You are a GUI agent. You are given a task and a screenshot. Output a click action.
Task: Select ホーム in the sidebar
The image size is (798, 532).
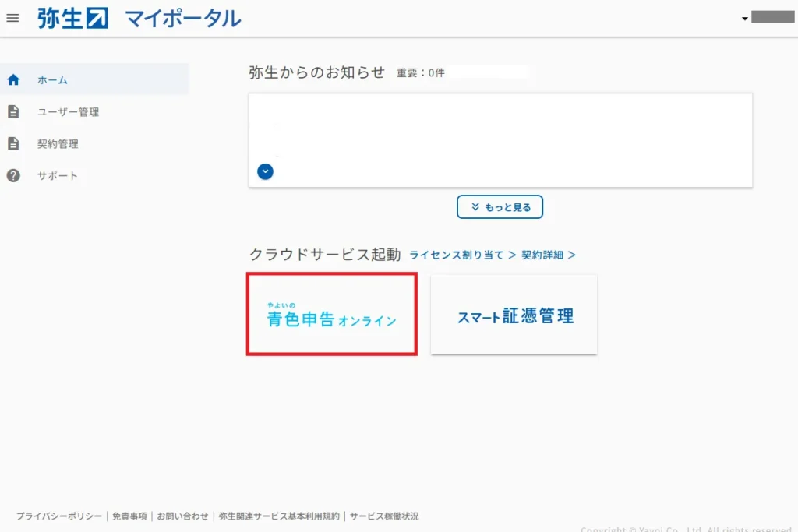[x=94, y=79]
